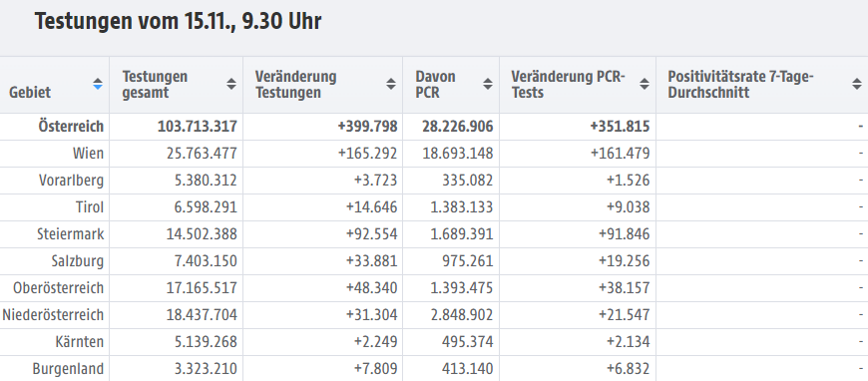Select the Niederösterreich row name

coord(53,315)
